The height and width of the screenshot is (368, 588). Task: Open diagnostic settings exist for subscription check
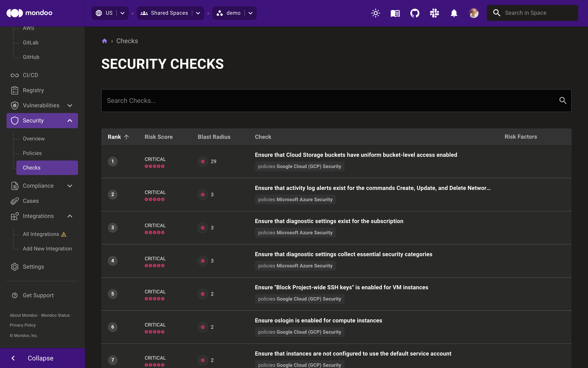(329, 221)
